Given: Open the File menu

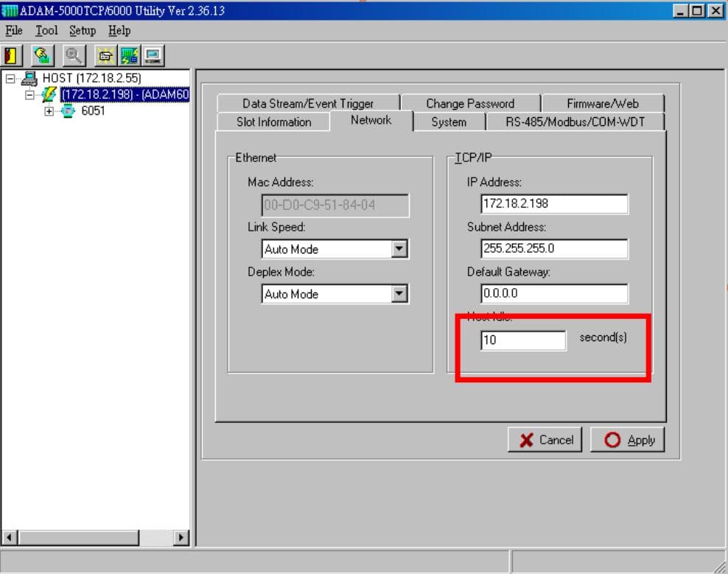Looking at the screenshot, I should 14,31.
